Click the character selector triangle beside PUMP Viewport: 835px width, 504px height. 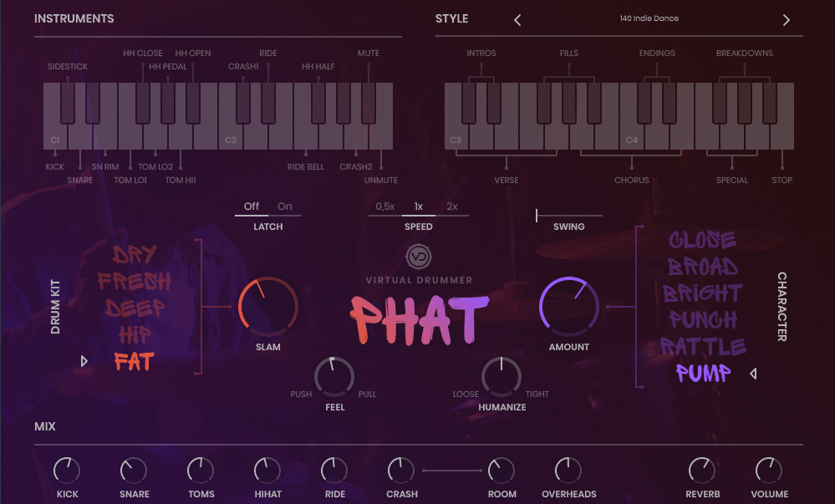pyautogui.click(x=753, y=374)
